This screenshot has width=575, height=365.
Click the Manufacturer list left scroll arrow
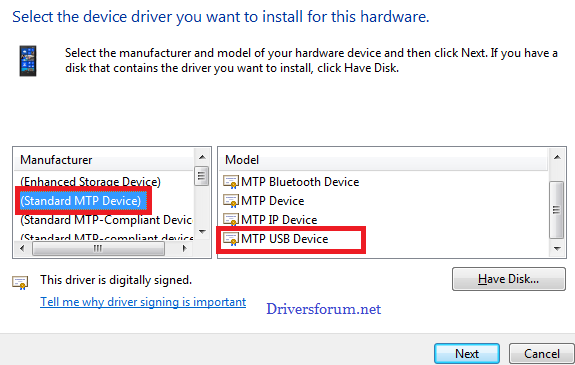(22, 248)
